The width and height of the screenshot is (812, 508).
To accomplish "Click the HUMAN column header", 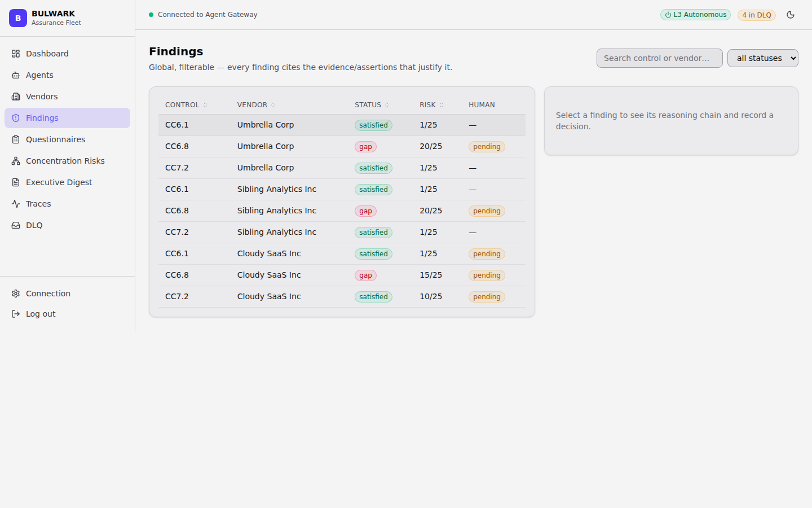I will point(482,105).
